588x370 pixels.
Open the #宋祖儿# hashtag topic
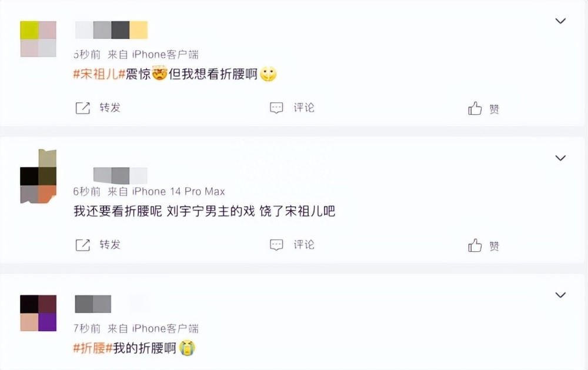[99, 74]
